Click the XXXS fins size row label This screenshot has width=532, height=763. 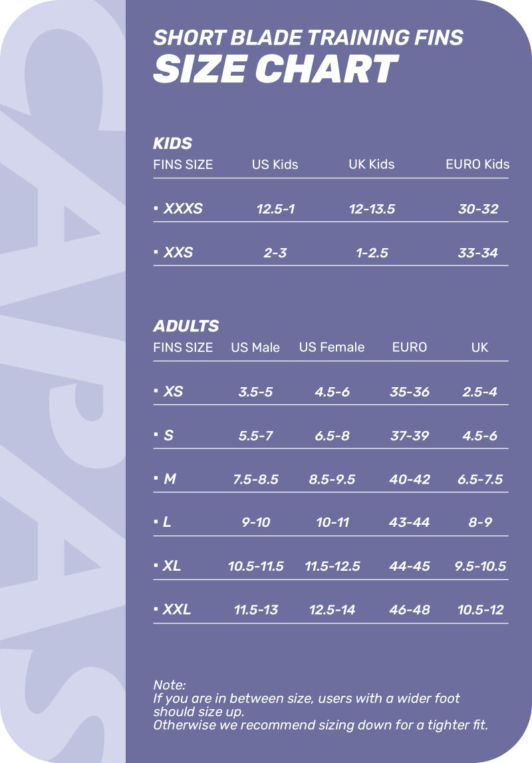pos(183,209)
